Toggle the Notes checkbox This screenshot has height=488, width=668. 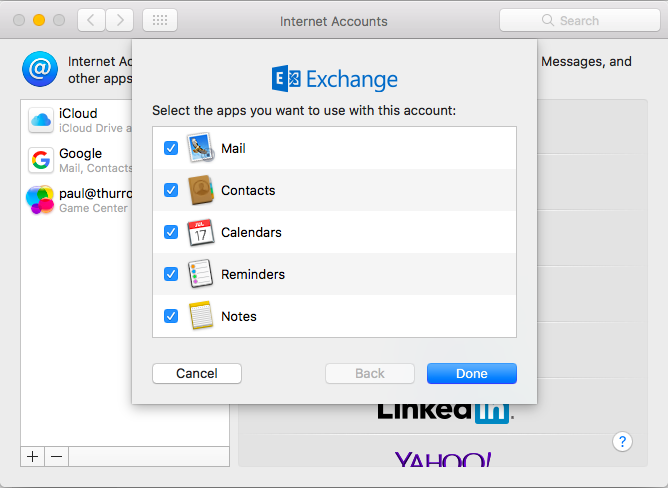[x=171, y=316]
